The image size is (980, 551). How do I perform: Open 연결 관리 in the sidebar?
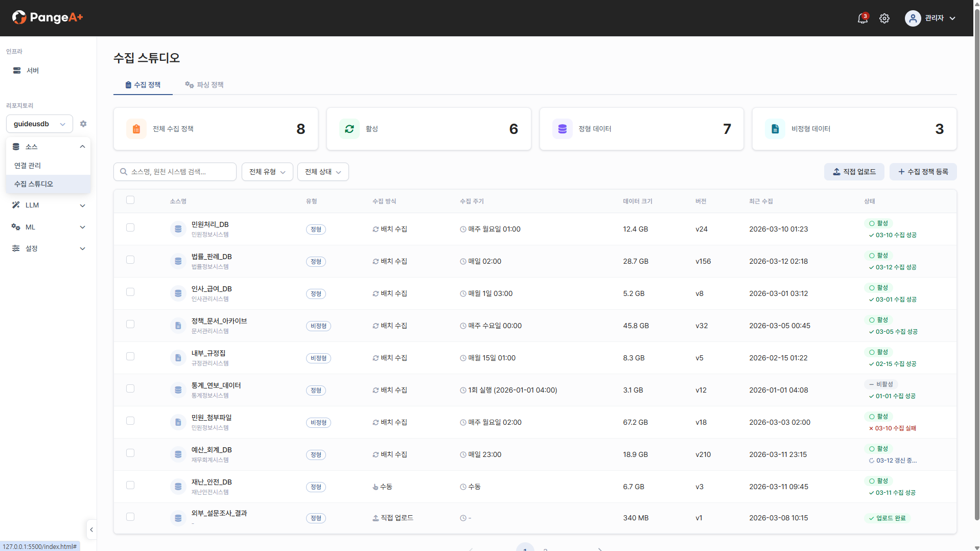28,166
